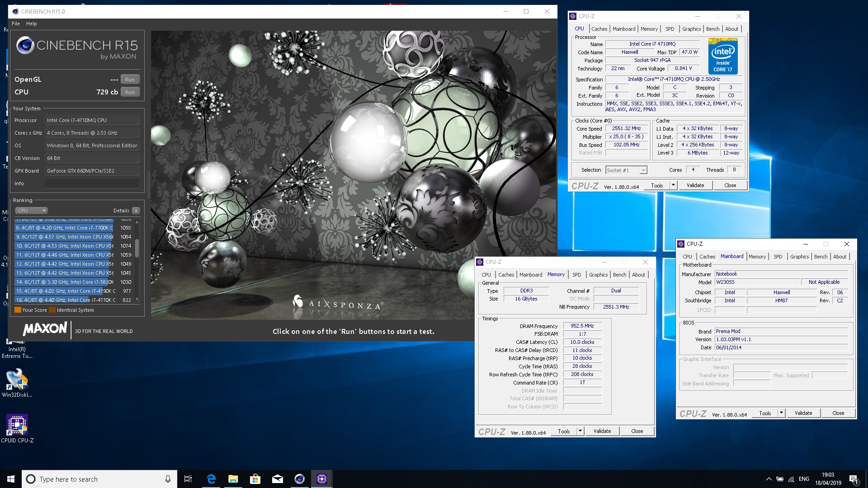Click the CPU-Z icon of the Mainboard window
Viewport: 868px width, 488px height.
pos(681,244)
